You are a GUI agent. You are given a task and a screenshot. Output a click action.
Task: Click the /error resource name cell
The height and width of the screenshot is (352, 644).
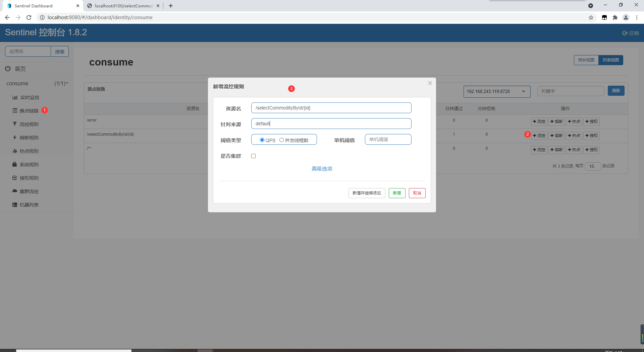[x=92, y=120]
